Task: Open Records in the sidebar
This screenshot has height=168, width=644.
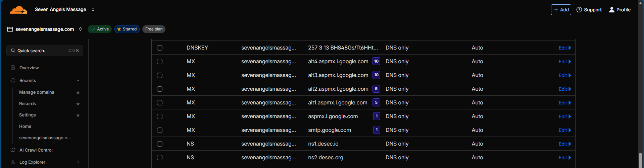Action: [x=28, y=104]
